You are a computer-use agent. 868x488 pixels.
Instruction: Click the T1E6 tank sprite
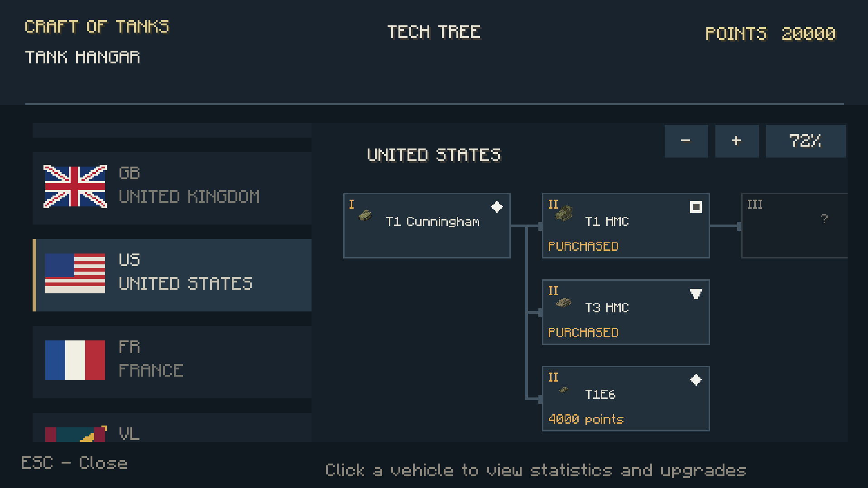click(x=564, y=389)
